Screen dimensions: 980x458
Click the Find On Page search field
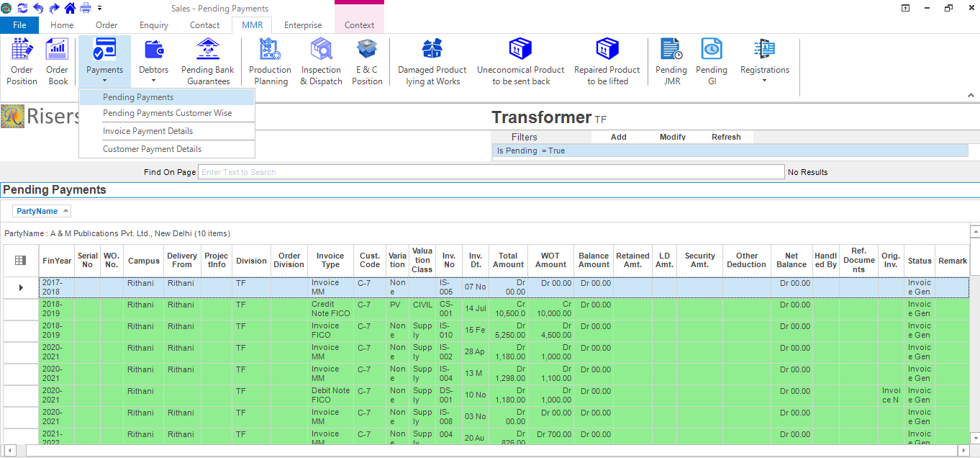tap(491, 172)
